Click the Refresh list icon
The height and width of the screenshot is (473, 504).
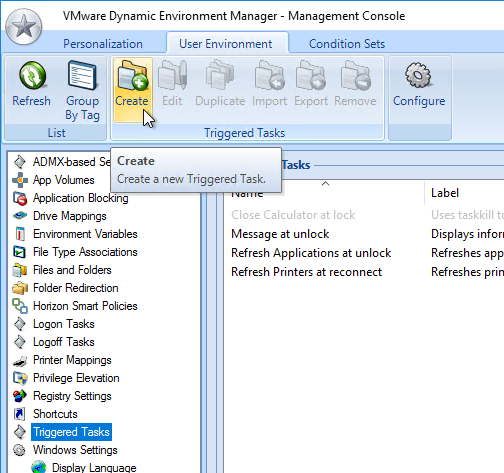[x=32, y=76]
